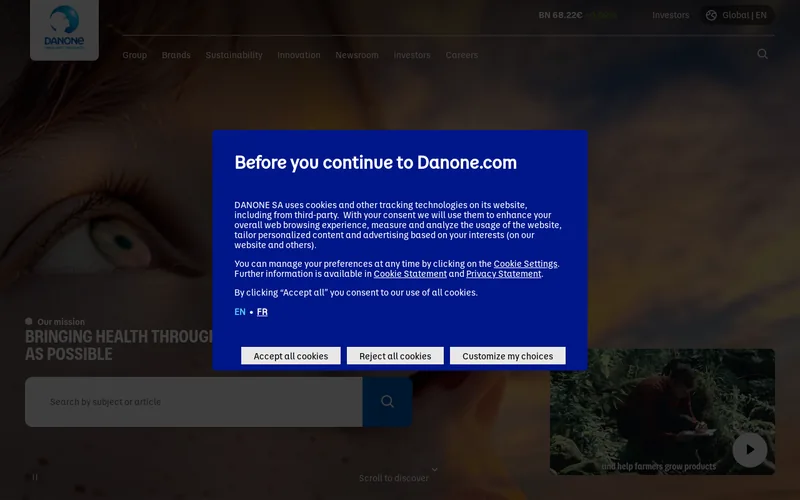Open the Global | EN region selector
The image size is (800, 500).
(x=737, y=15)
